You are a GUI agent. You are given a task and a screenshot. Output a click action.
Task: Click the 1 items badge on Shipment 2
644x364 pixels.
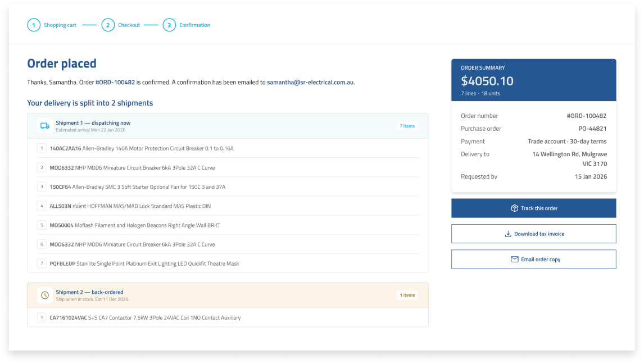click(407, 295)
